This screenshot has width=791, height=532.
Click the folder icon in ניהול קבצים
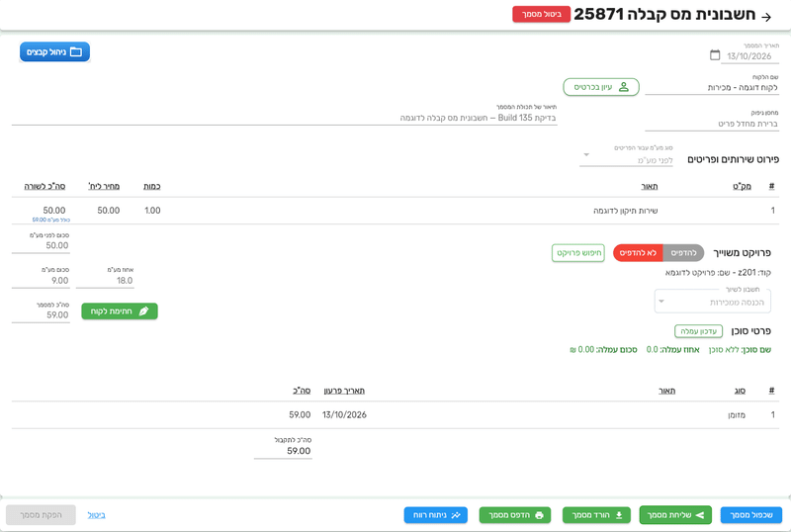[x=76, y=52]
